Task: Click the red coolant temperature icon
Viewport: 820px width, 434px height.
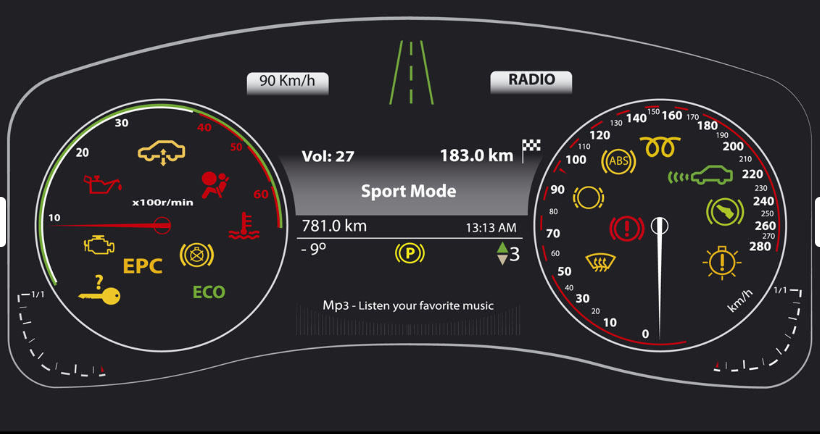Action: 242,227
